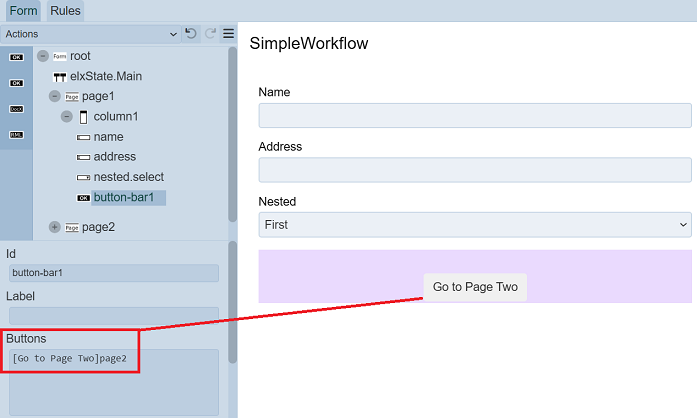Open the Actions dropdown
The height and width of the screenshot is (418, 697).
[x=90, y=34]
